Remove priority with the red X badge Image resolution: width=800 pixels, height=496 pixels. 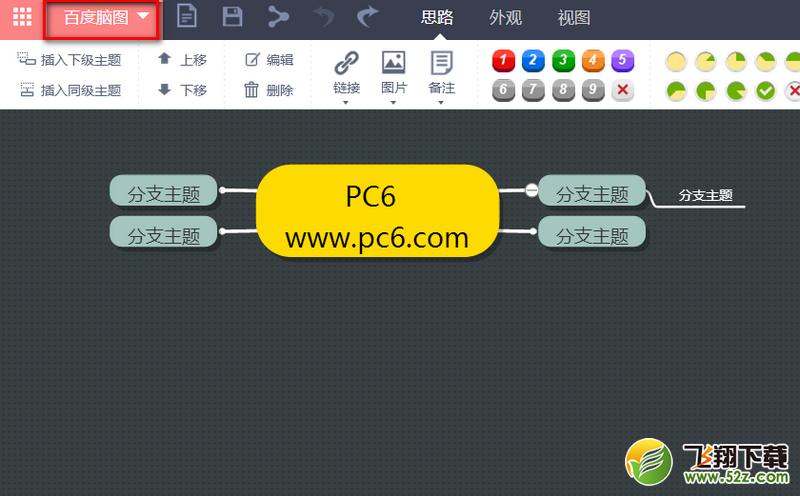click(622, 90)
